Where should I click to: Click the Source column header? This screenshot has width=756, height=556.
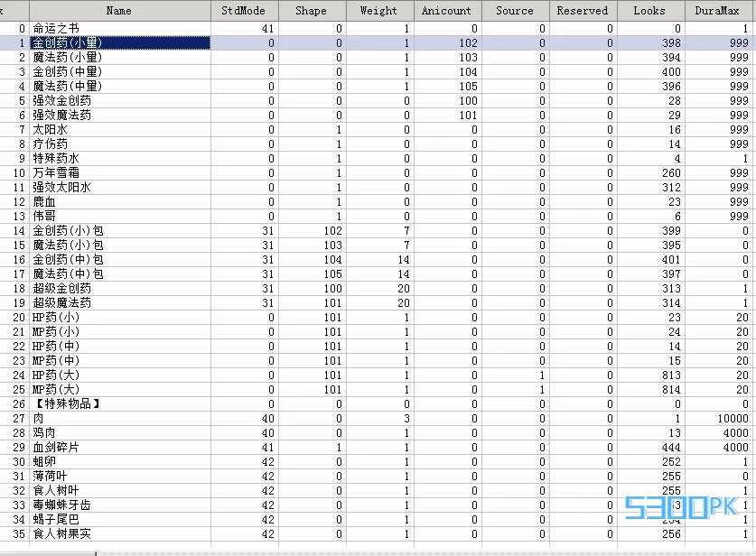click(x=515, y=11)
